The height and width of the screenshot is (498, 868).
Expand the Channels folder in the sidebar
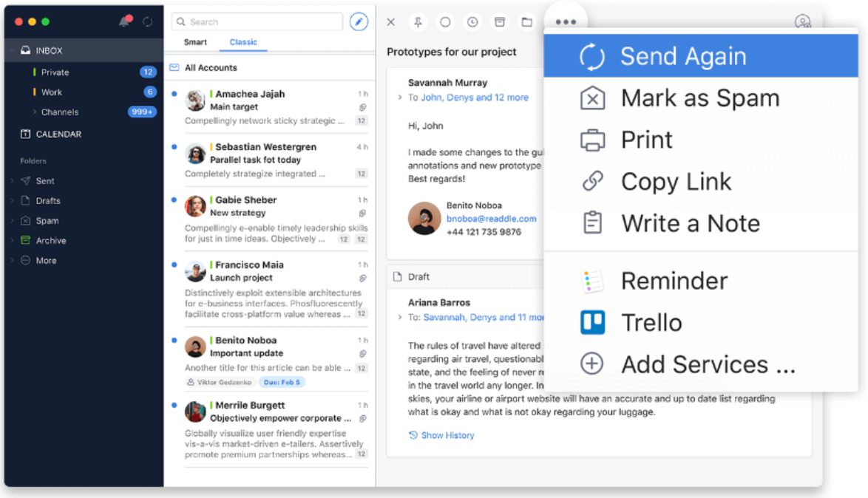34,112
